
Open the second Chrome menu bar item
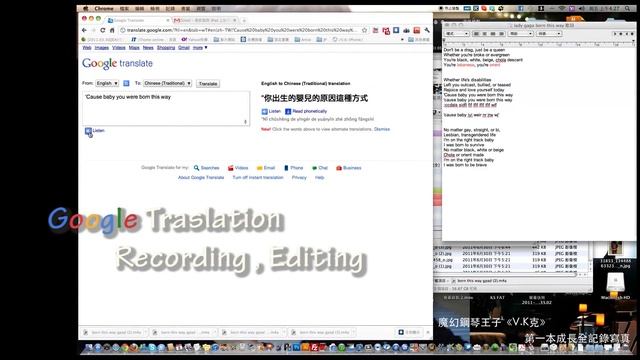pyautogui.click(x=124, y=8)
